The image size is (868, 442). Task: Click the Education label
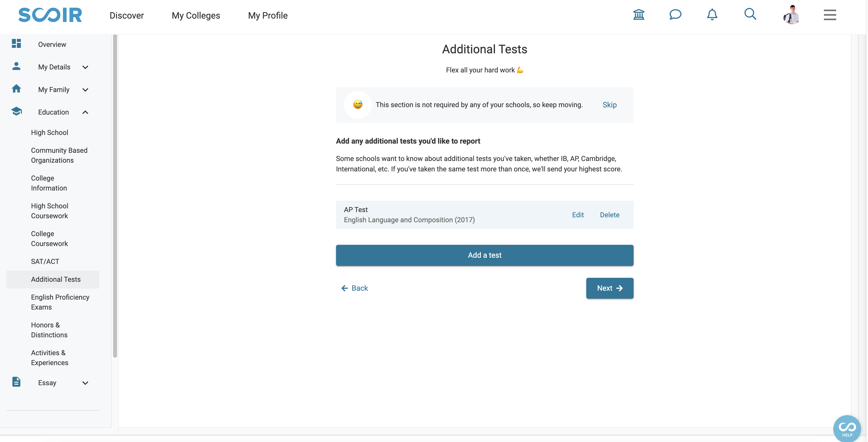(x=54, y=112)
